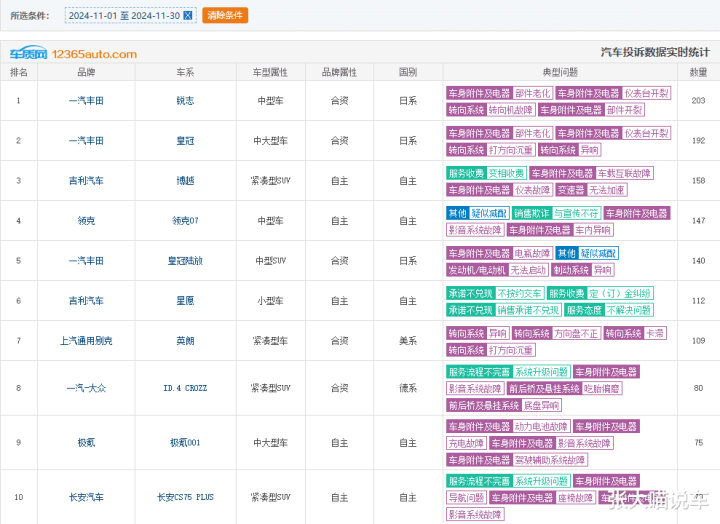Open the ID.4 CROZZ series link
This screenshot has width=720, height=524.
185,388
